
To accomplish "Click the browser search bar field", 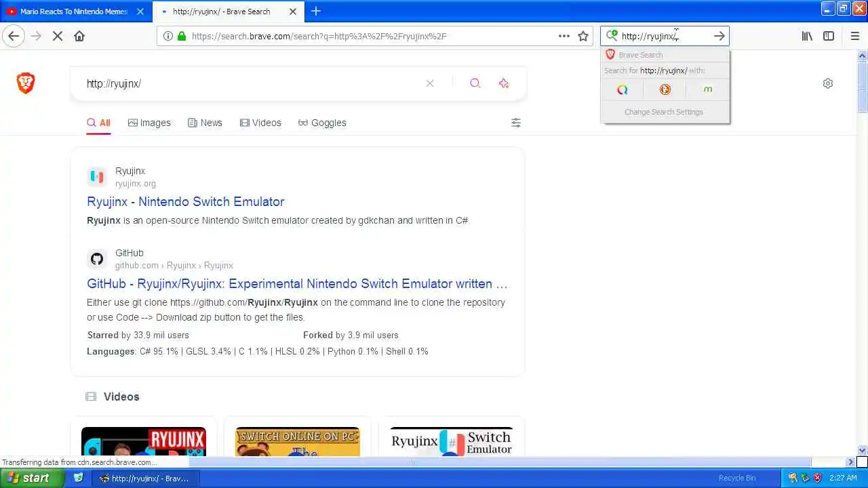I will 665,36.
